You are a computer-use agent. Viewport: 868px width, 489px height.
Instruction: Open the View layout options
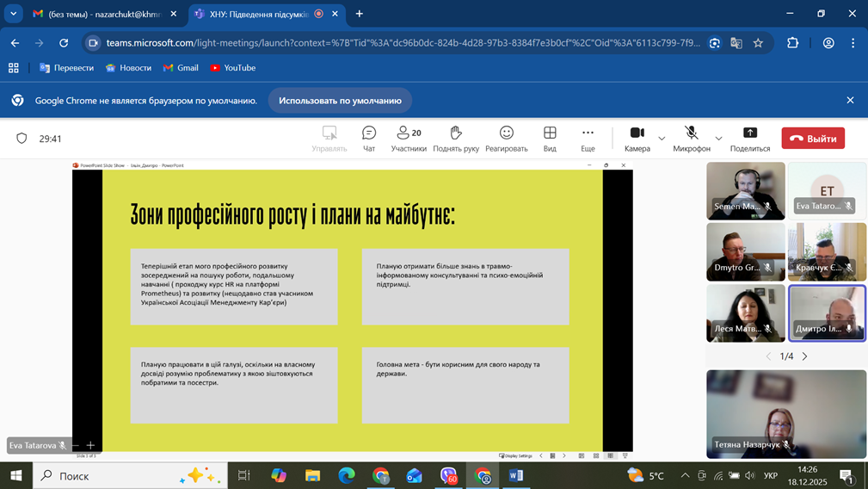coord(550,138)
